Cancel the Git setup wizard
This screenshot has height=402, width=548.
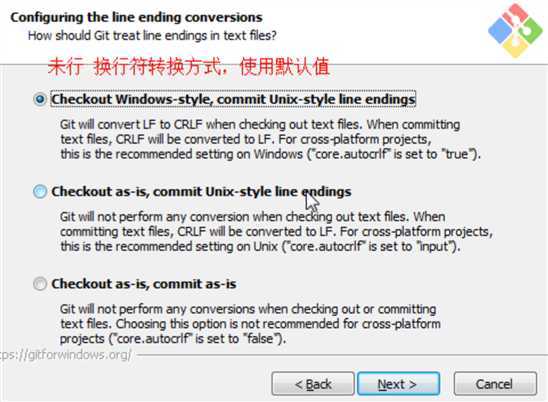(495, 384)
